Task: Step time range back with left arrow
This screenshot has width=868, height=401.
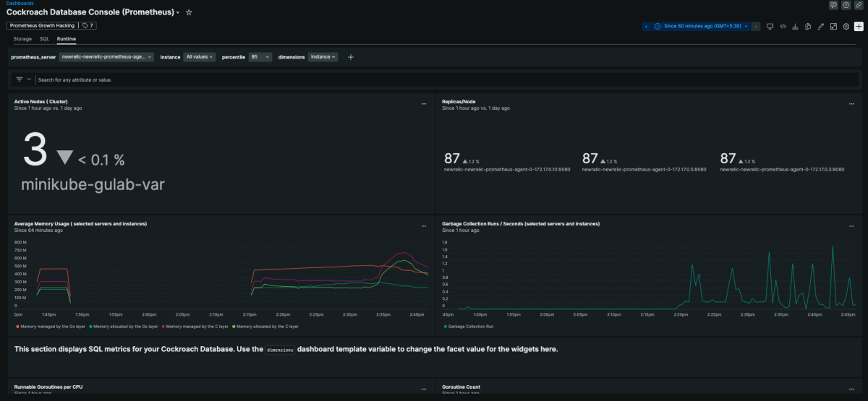Action: (x=646, y=26)
